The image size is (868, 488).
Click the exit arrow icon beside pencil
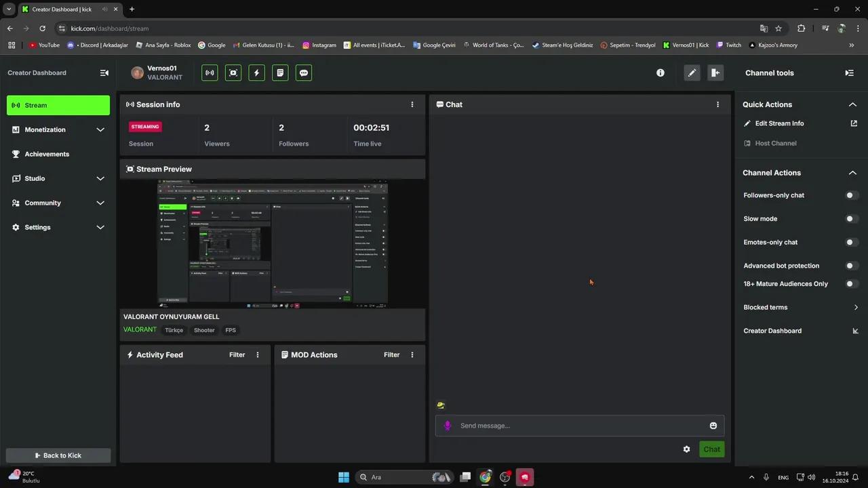[x=715, y=73]
